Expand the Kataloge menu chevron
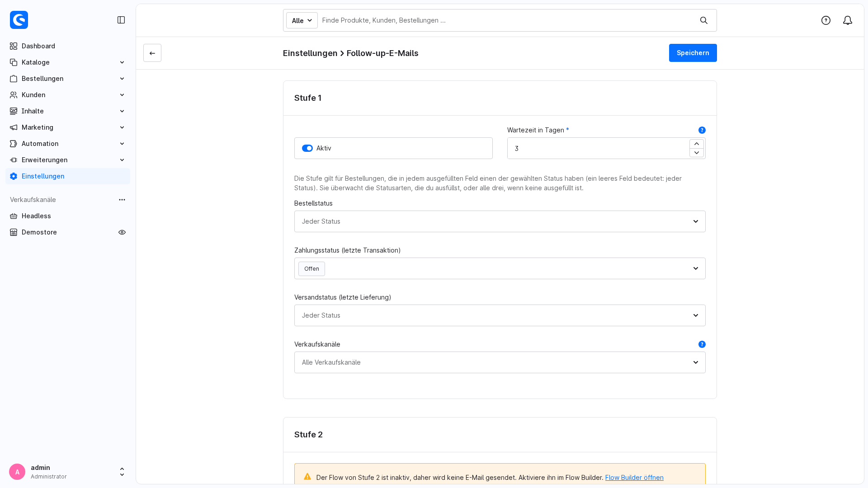Screen dimensions: 868x488 (x=122, y=62)
